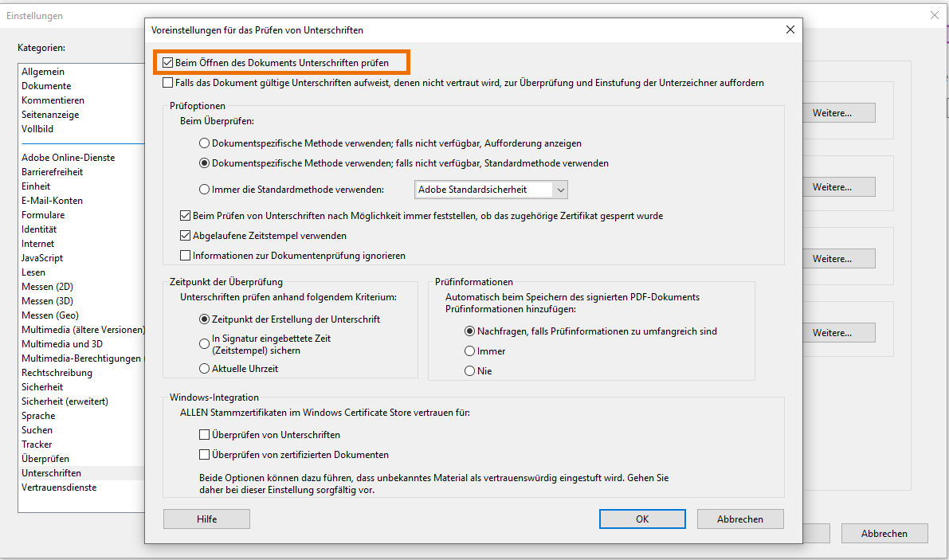This screenshot has width=949, height=560.
Task: Enable 'Überprüfen von Unterschriften' Windows option
Action: pyautogui.click(x=205, y=435)
